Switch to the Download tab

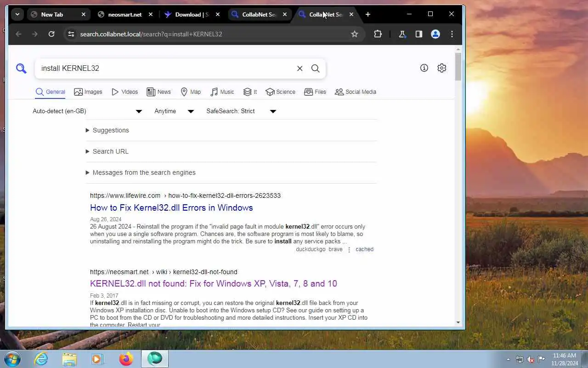(x=192, y=14)
